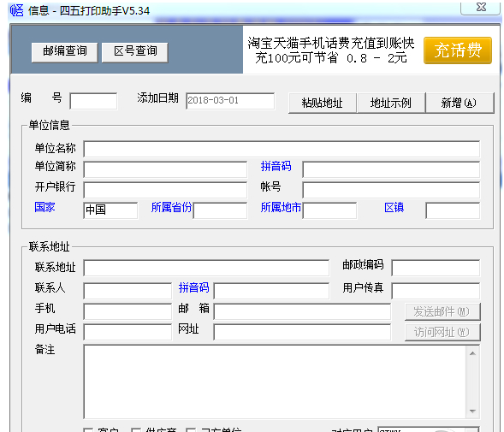Image resolution: width=504 pixels, height=432 pixels.
Task: Click the blue 区镇 district link
Action: pos(394,207)
